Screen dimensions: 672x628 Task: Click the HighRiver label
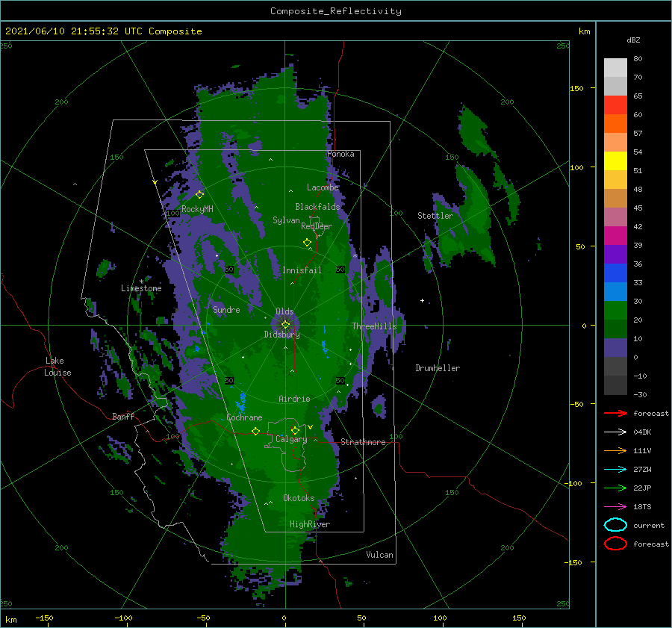(310, 524)
